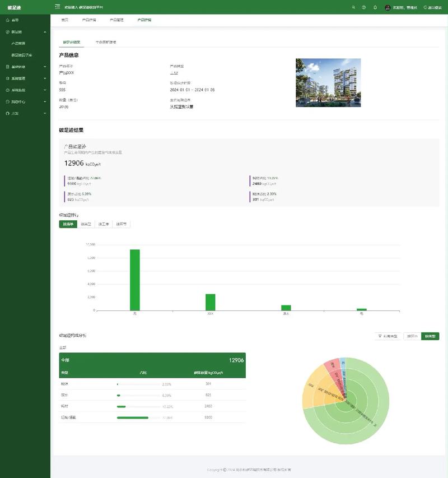Click the filter funnel icon button above sunburst chart

coord(388,336)
